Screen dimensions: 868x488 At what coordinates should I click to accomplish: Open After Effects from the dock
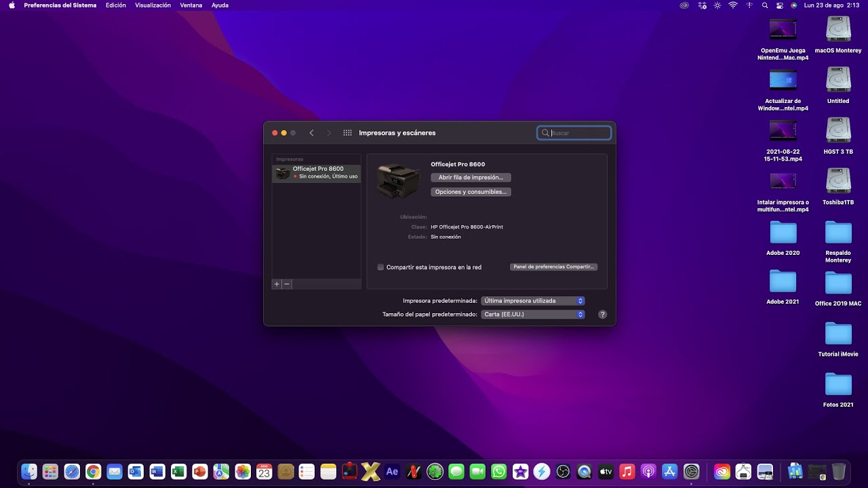(392, 472)
